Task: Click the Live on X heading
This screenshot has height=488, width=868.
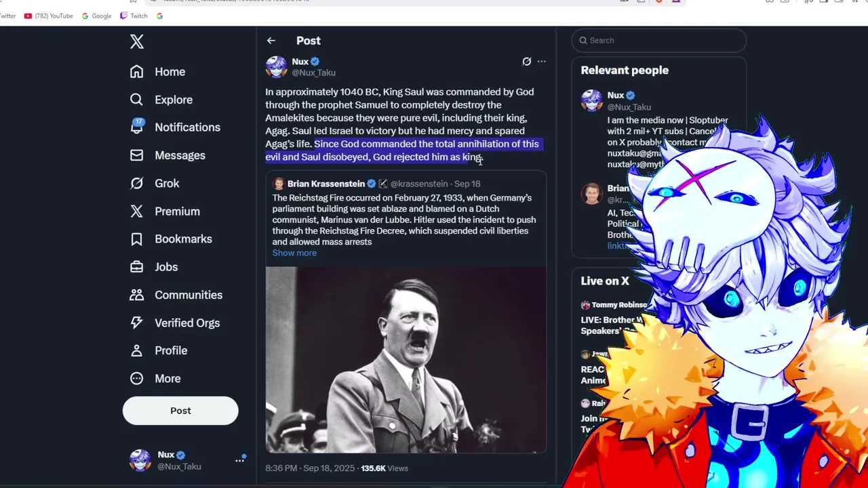Action: (x=605, y=281)
